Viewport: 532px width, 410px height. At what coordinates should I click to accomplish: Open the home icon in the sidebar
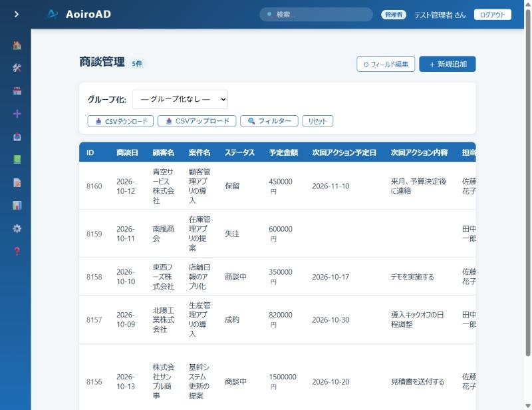pyautogui.click(x=17, y=45)
